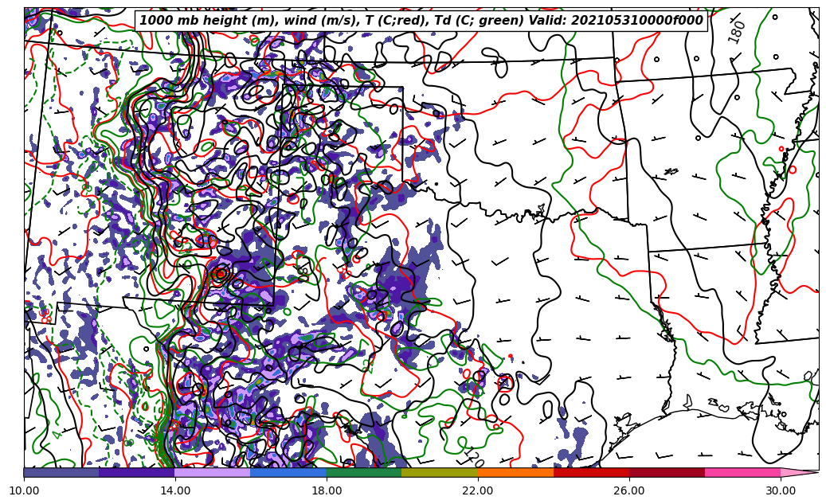The width and height of the screenshot is (826, 504).
Task: Click the olive-yellow colorbar segment
Action: 440,472
